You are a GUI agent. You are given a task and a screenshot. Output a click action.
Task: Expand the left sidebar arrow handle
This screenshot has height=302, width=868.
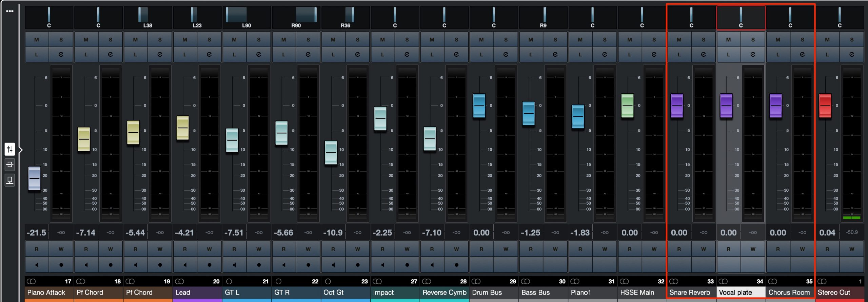coord(20,149)
